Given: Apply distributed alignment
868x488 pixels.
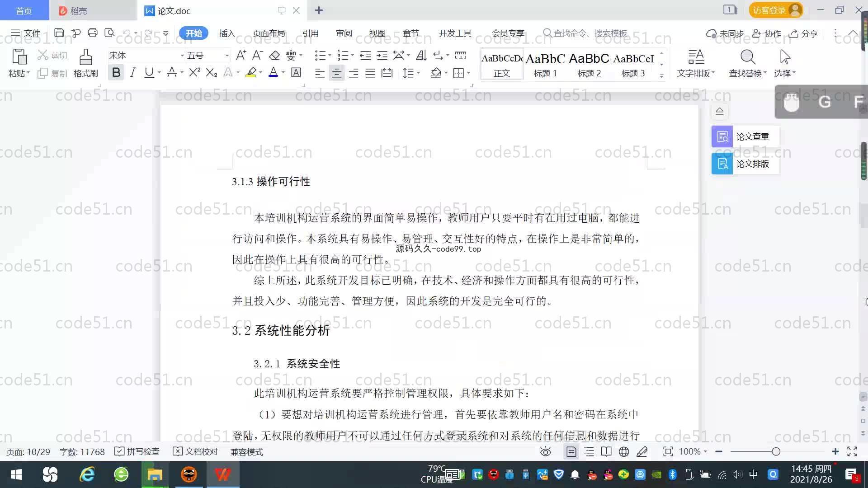Looking at the screenshot, I should click(387, 73).
